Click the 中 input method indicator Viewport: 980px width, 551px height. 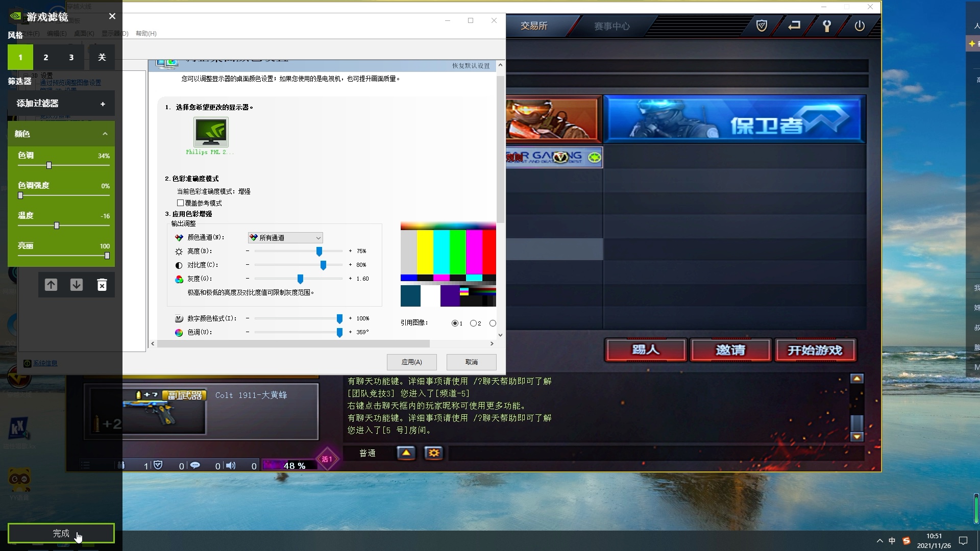[892, 541]
